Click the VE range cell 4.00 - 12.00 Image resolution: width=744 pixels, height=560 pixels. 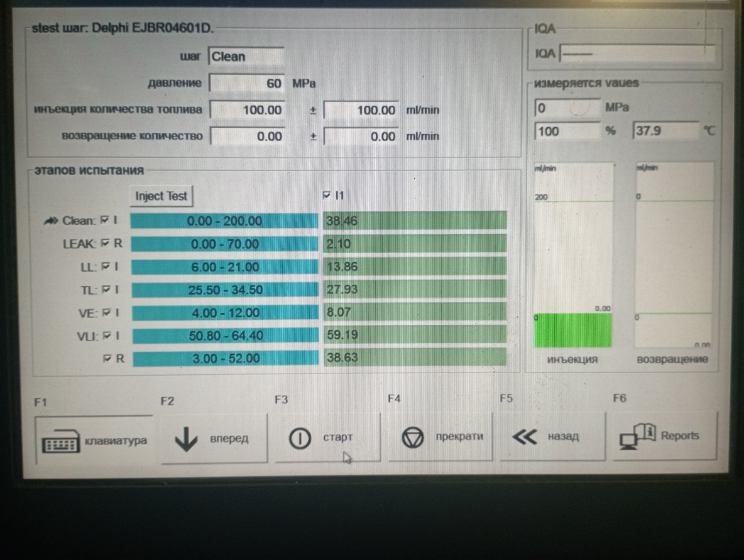(x=226, y=313)
